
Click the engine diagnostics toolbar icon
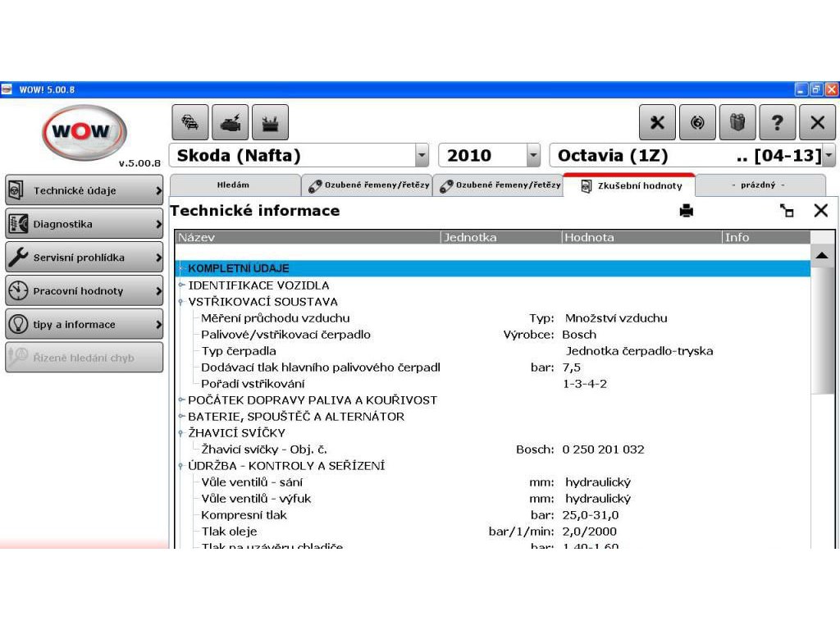pos(231,123)
